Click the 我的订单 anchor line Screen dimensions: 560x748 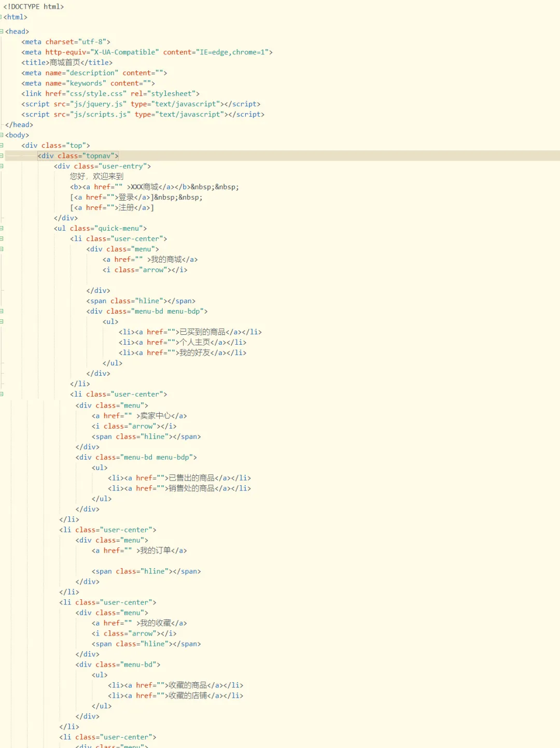tap(139, 551)
